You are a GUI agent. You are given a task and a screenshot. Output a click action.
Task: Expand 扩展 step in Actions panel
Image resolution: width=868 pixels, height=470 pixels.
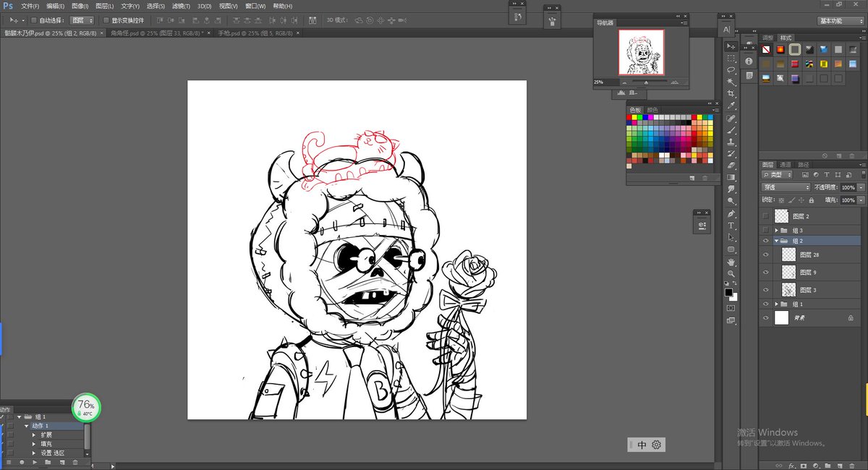(x=33, y=435)
